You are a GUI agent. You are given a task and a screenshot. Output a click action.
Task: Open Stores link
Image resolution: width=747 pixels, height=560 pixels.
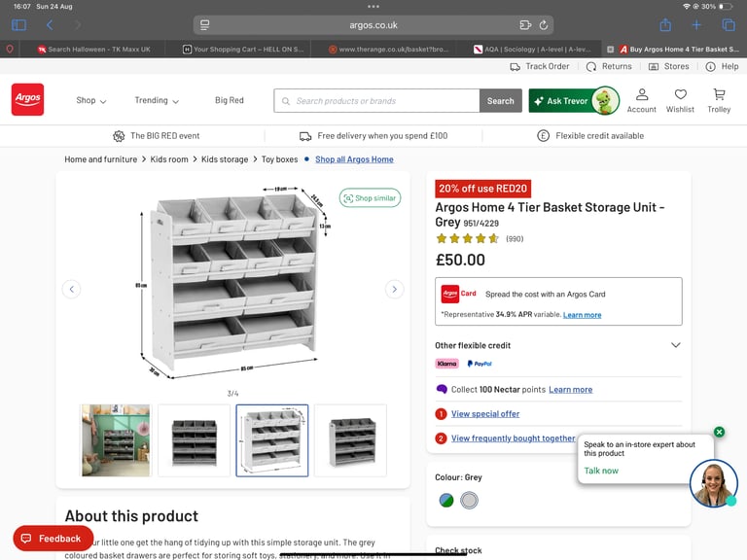point(669,67)
